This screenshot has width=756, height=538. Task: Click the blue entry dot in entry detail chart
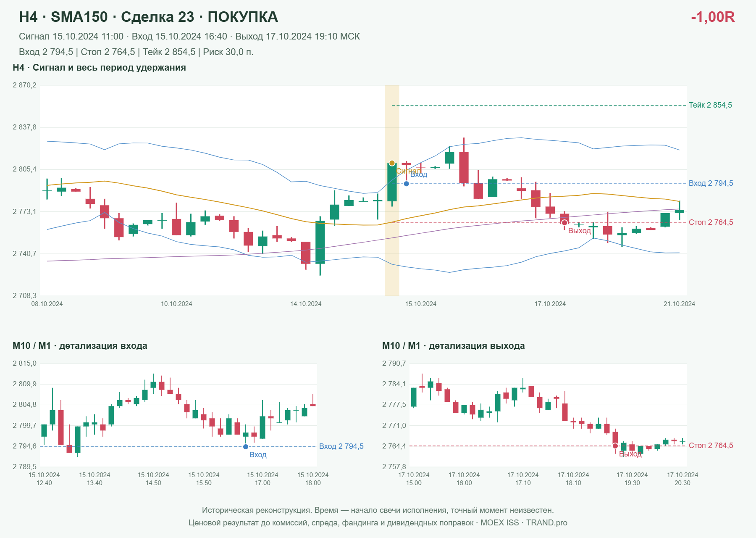(246, 447)
